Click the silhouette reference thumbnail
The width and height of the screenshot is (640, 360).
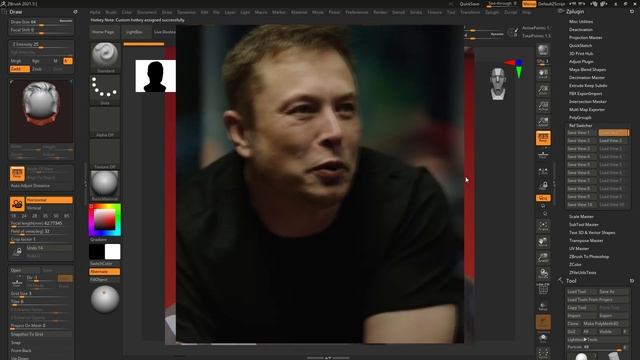coord(156,76)
